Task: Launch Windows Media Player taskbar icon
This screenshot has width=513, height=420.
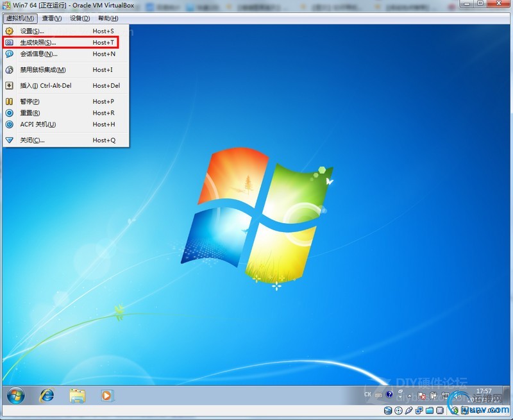Action: click(x=107, y=396)
